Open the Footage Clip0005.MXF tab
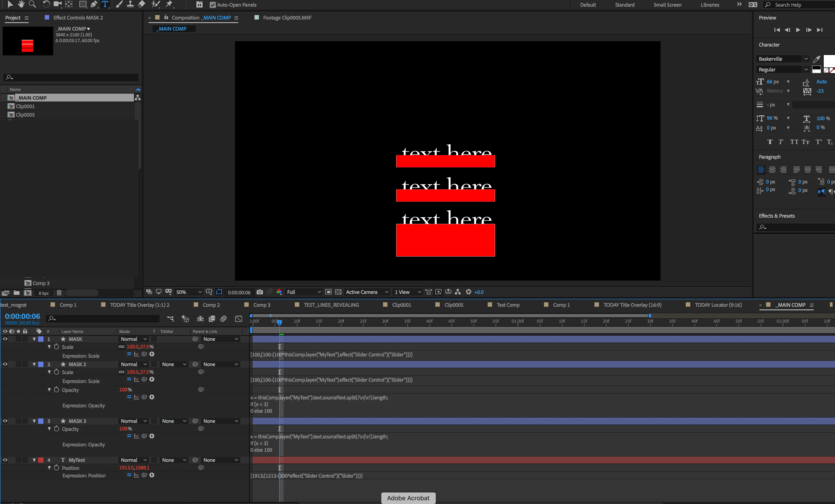The image size is (835, 504). coord(287,18)
